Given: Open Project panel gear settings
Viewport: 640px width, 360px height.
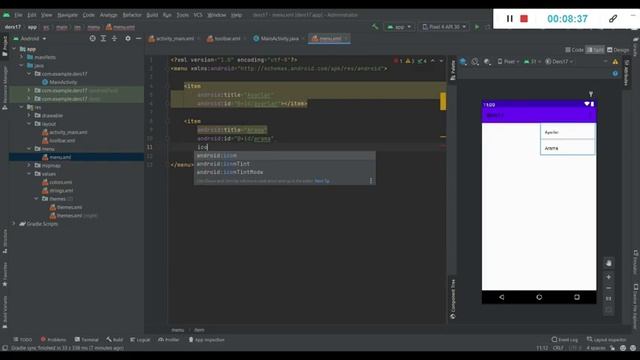Looking at the screenshot, I should click(x=128, y=38).
